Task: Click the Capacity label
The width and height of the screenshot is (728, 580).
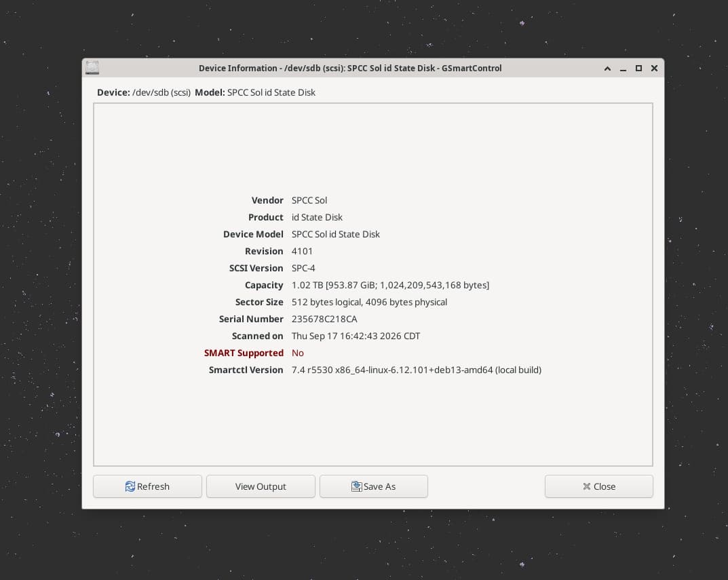Action: 264,285
